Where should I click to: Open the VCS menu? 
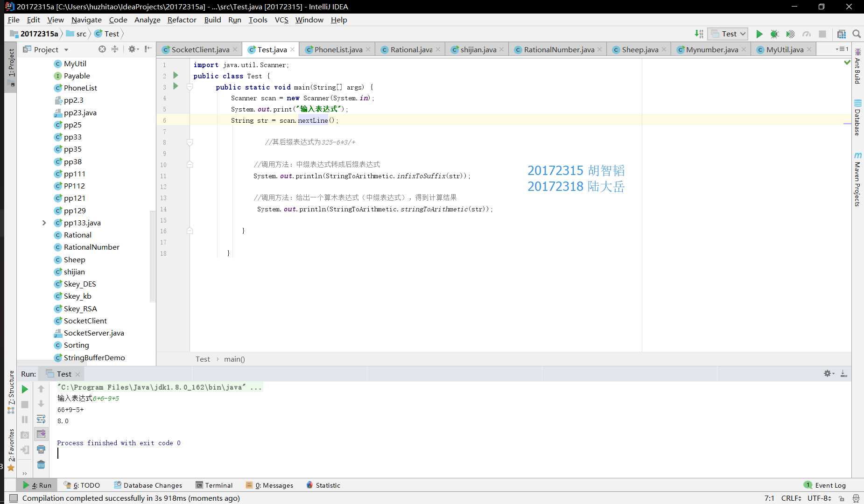pyautogui.click(x=281, y=20)
